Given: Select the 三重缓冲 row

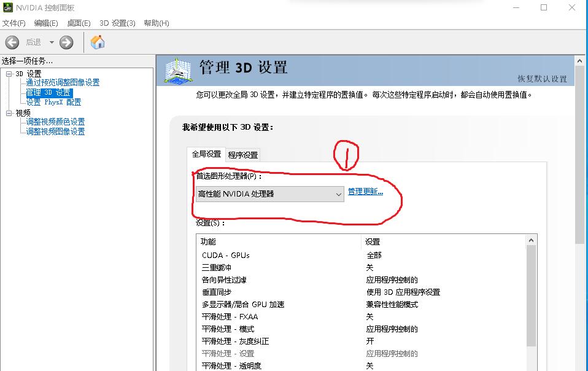Looking at the screenshot, I should (x=361, y=267).
